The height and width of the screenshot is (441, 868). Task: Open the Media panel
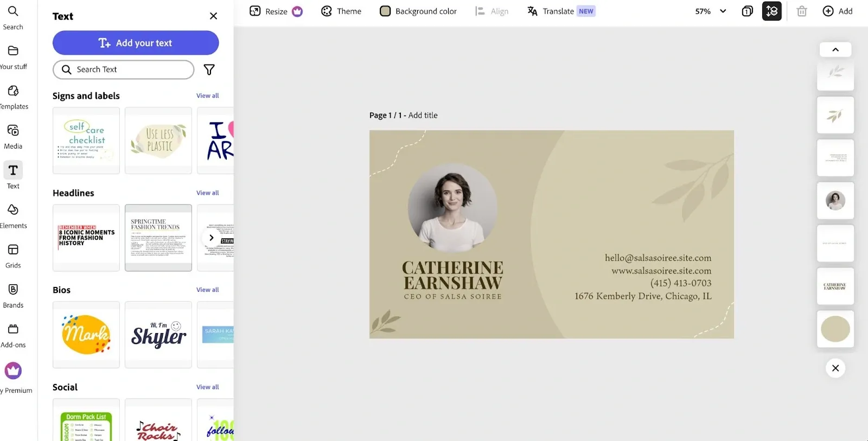pyautogui.click(x=13, y=137)
